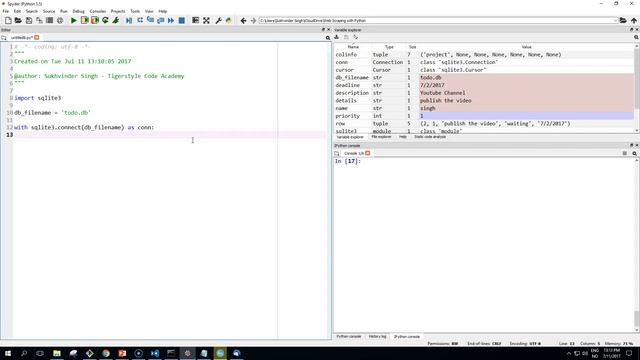Viewport: 640px width, 360px height.
Task: Stop debugging with the blue square icon
Action: (x=182, y=20)
